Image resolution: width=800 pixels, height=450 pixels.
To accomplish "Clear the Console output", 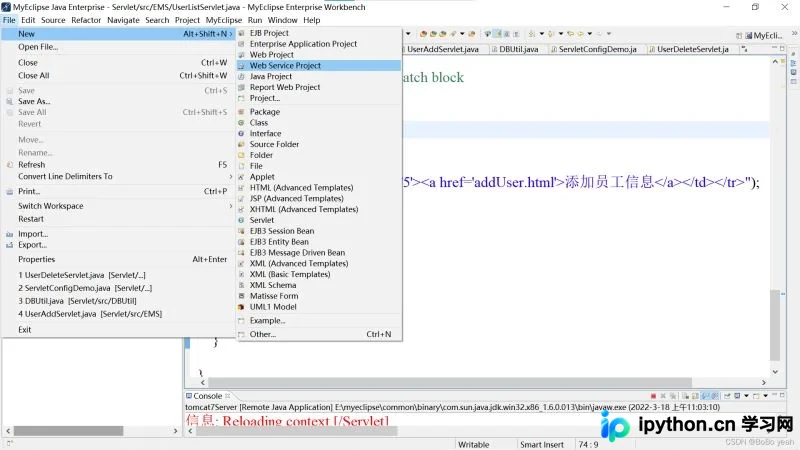I will tap(686, 396).
